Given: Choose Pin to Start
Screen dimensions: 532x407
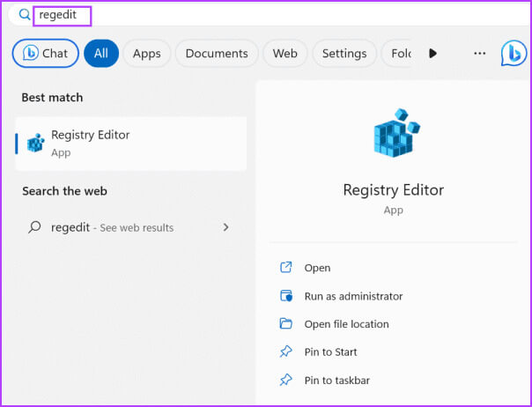Looking at the screenshot, I should pyautogui.click(x=330, y=352).
